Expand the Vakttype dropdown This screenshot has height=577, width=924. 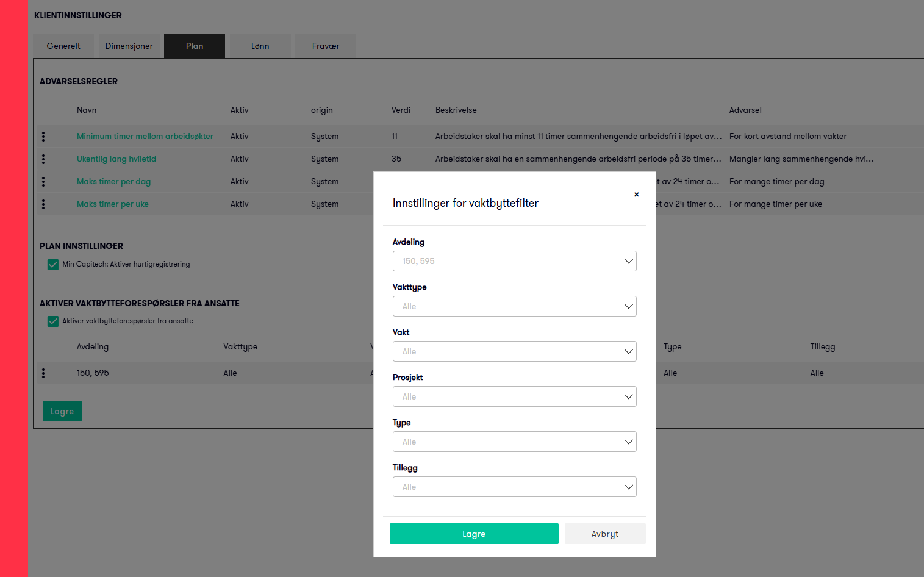(x=514, y=306)
